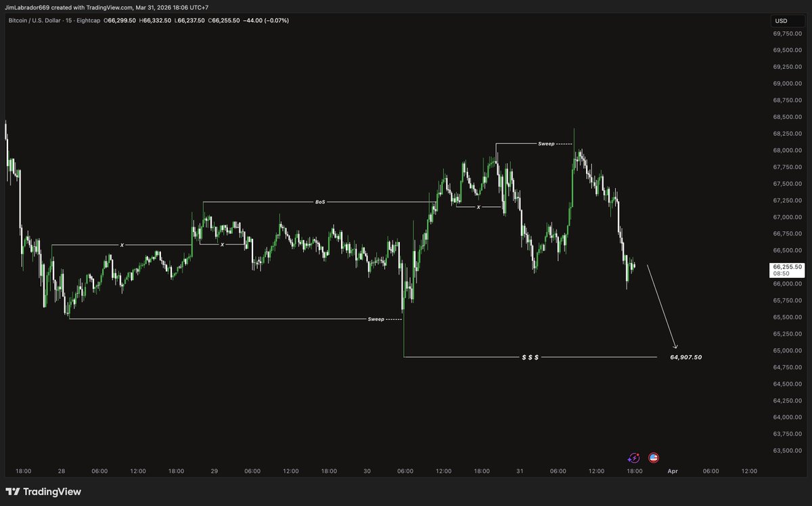Open the purple lightning event icon
The height and width of the screenshot is (506, 812).
pos(634,458)
